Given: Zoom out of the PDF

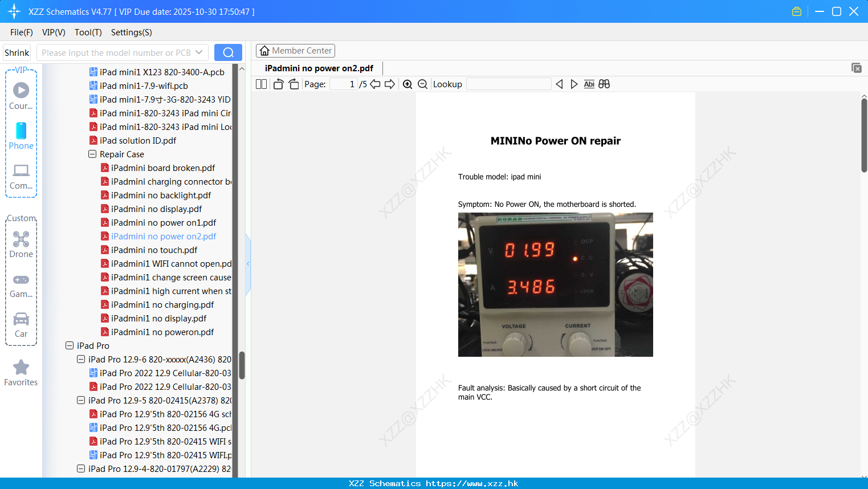Looking at the screenshot, I should point(422,84).
